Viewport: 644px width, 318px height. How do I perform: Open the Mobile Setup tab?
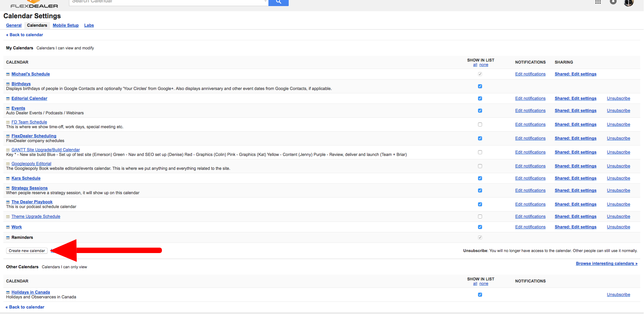66,25
